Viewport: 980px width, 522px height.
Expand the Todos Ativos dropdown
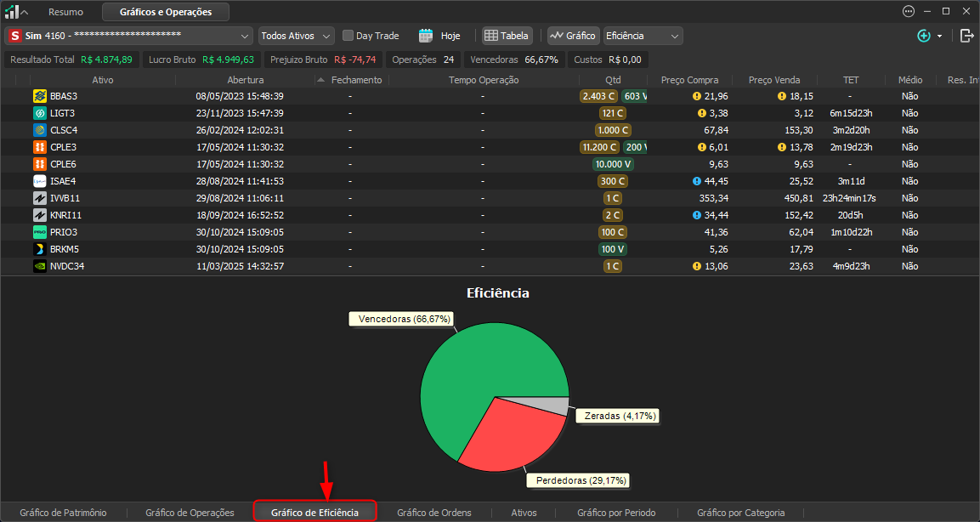coord(297,36)
